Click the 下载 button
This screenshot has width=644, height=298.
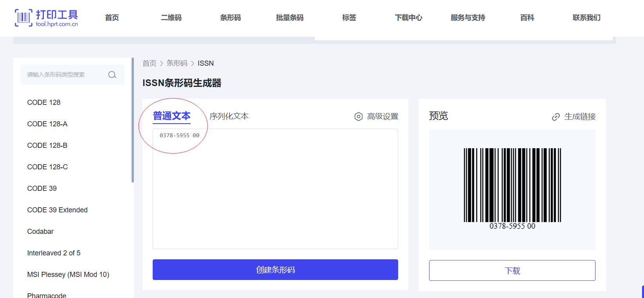click(512, 271)
